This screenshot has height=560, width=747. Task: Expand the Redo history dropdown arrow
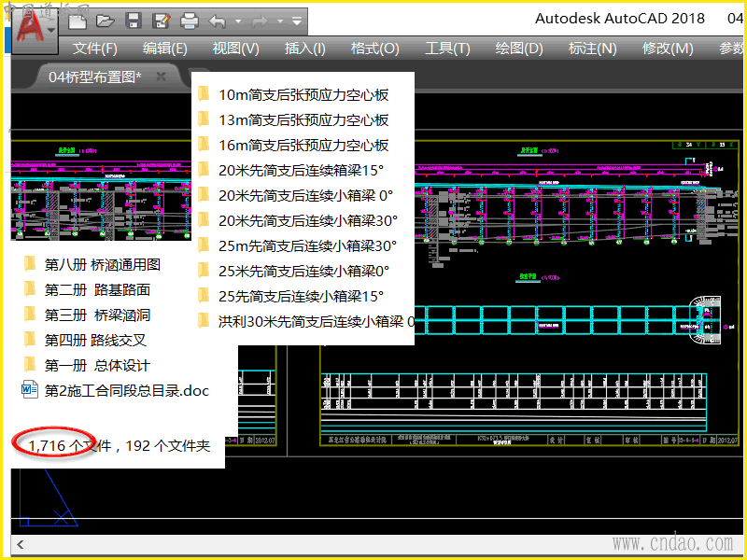point(280,21)
